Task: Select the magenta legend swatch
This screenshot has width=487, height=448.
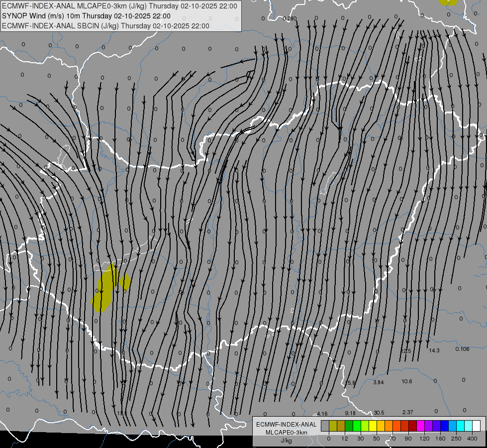Action: (x=420, y=426)
